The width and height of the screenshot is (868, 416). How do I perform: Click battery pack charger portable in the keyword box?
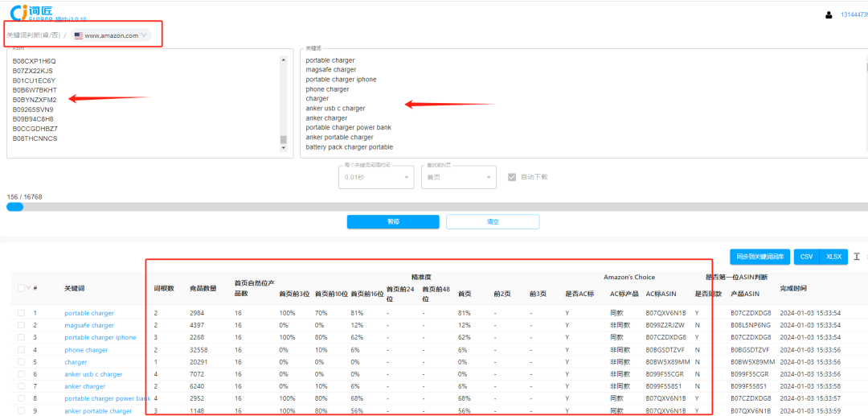(x=350, y=147)
